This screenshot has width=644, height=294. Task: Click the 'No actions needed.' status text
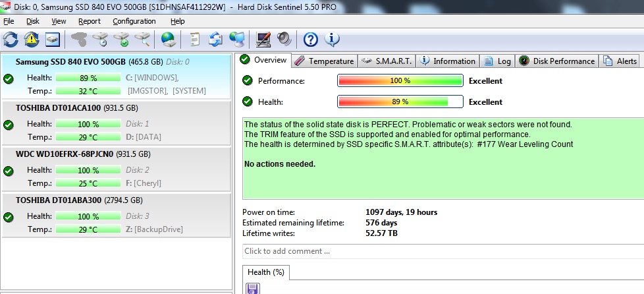(280, 164)
